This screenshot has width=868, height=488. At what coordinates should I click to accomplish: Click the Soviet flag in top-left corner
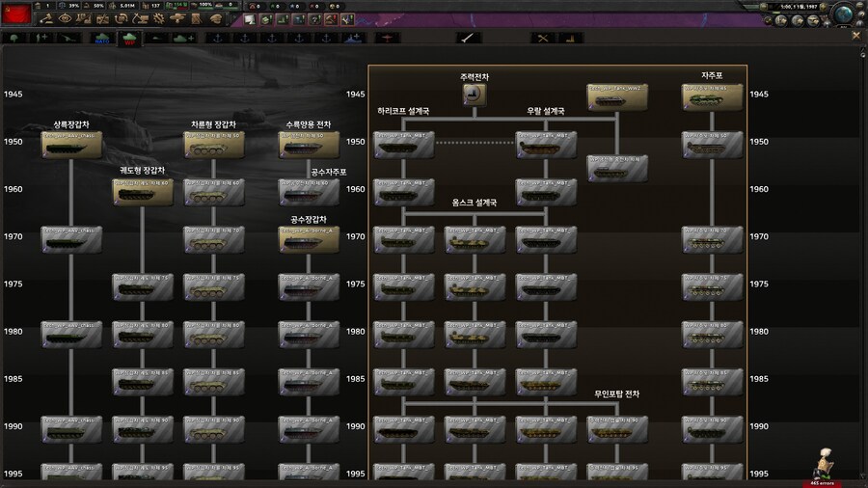[17, 16]
